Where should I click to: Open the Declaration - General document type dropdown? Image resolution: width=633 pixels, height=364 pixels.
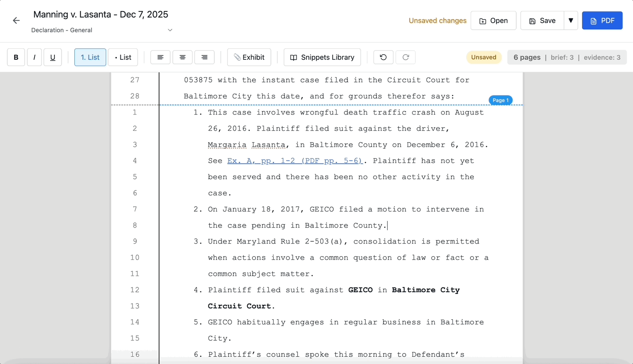point(101,30)
